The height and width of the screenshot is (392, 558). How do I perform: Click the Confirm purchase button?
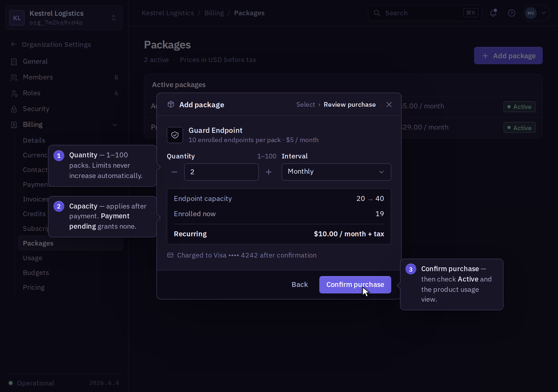point(355,284)
